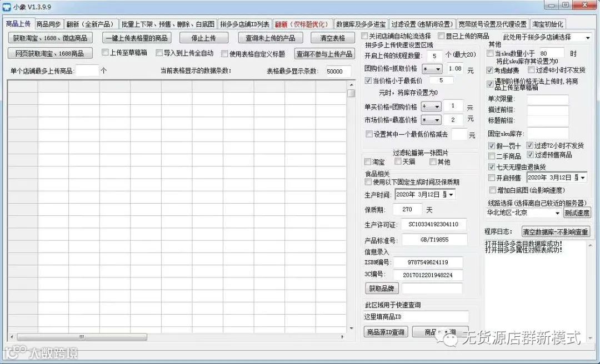The height and width of the screenshot is (364, 600).
Task: Click the 商品源ID查询 button
Action: point(386,332)
